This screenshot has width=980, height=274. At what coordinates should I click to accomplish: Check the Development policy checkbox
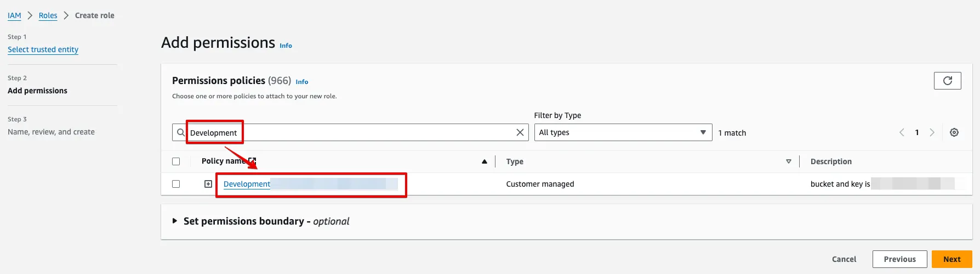(x=176, y=184)
